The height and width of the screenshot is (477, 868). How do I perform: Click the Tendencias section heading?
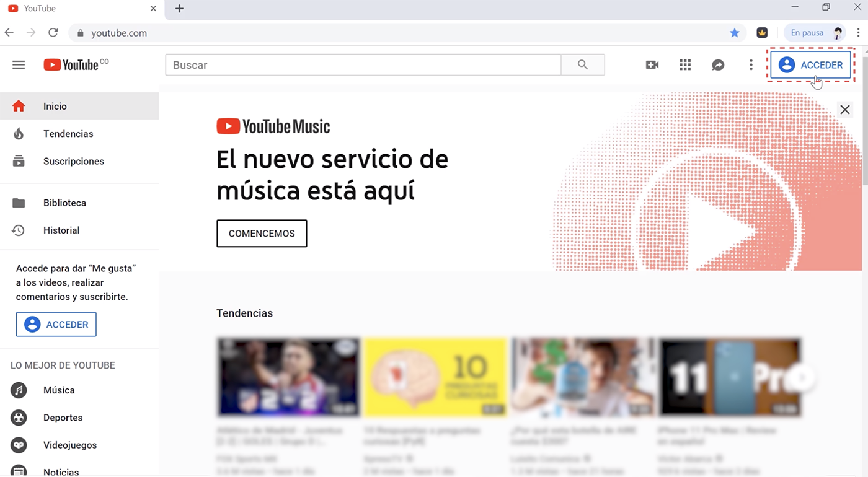point(244,313)
